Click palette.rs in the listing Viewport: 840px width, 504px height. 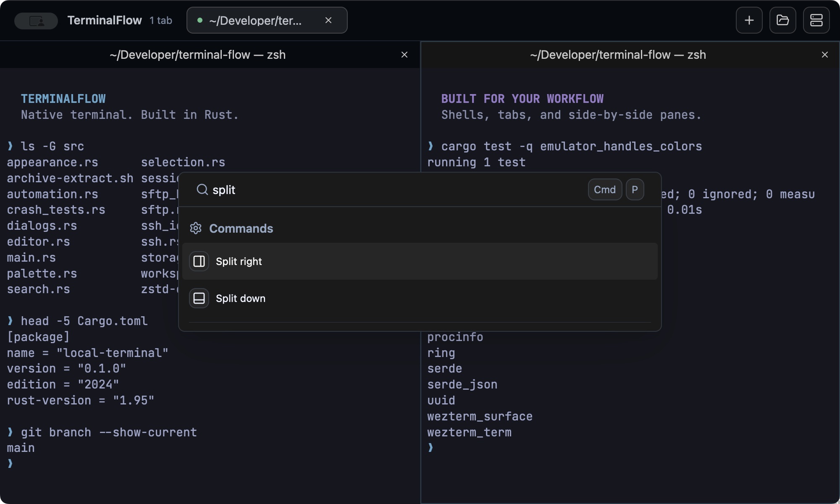coord(42,273)
